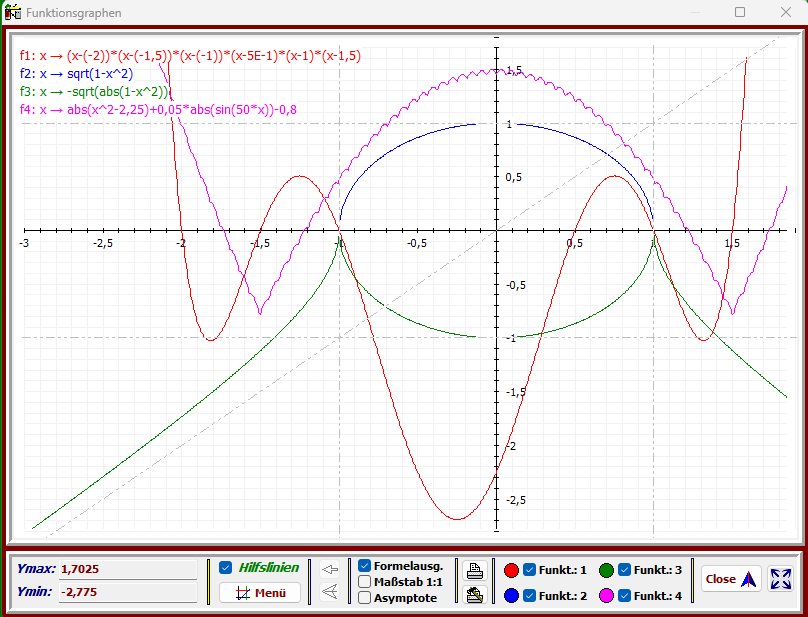
Task: Select the Ymin value field
Action: (128, 592)
